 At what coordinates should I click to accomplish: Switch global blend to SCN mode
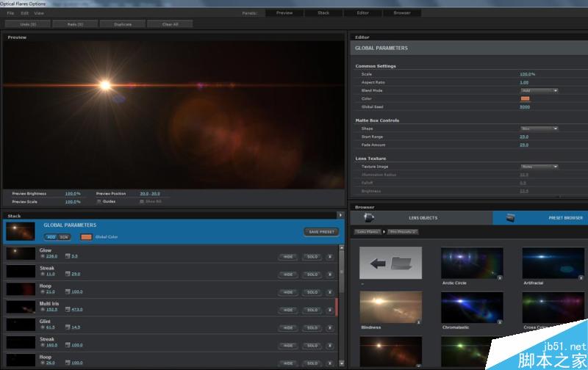64,237
